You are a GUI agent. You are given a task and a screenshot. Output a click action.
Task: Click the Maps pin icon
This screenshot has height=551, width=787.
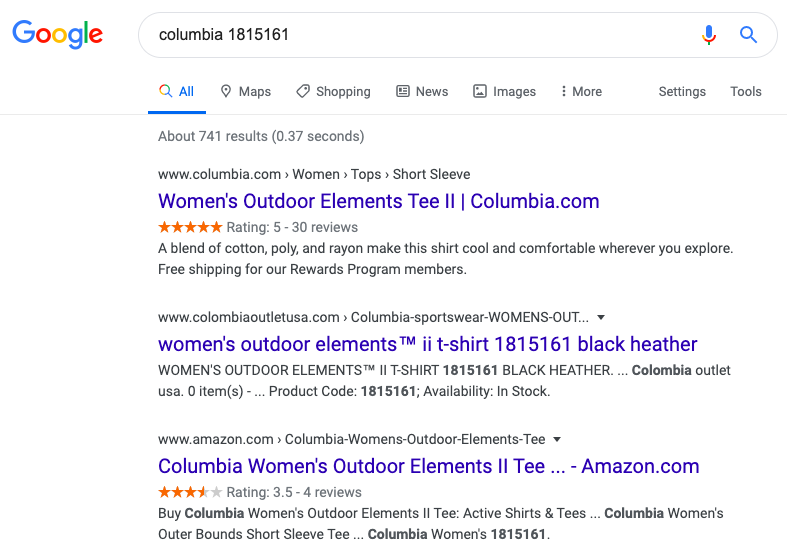pos(226,91)
